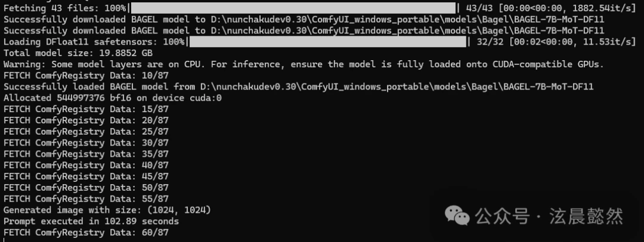Click the Loading DFloat11 safetensors progress bar
Screen dimensions: 644x242
tap(328, 42)
